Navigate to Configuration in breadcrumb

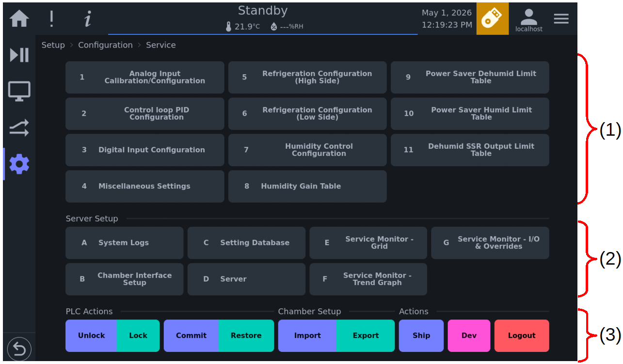coord(105,45)
